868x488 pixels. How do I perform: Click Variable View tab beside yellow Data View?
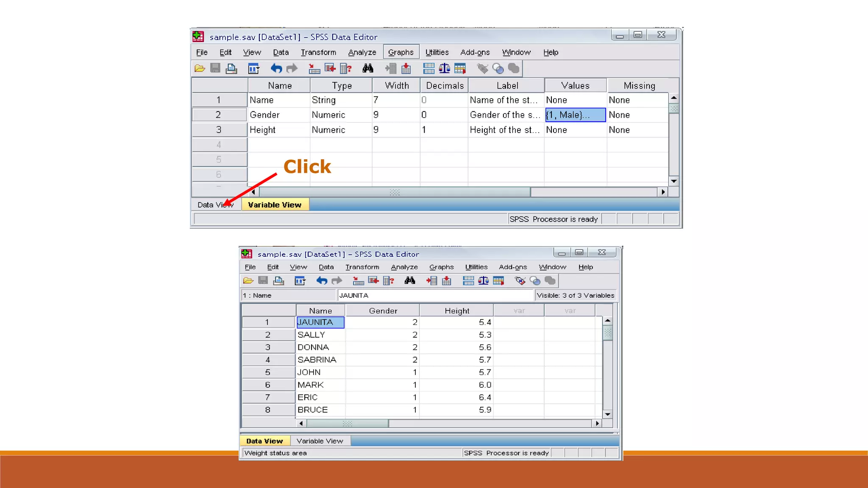tap(320, 441)
